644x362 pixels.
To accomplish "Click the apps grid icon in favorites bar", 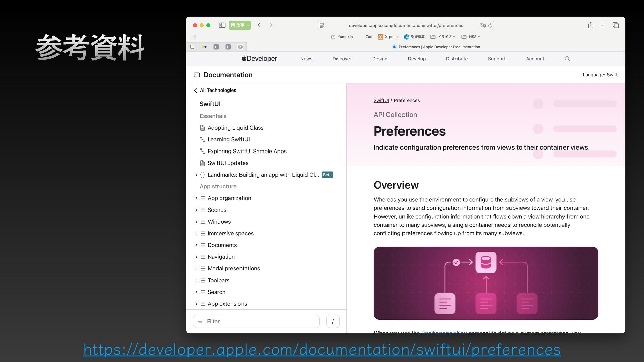I will pyautogui.click(x=194, y=37).
